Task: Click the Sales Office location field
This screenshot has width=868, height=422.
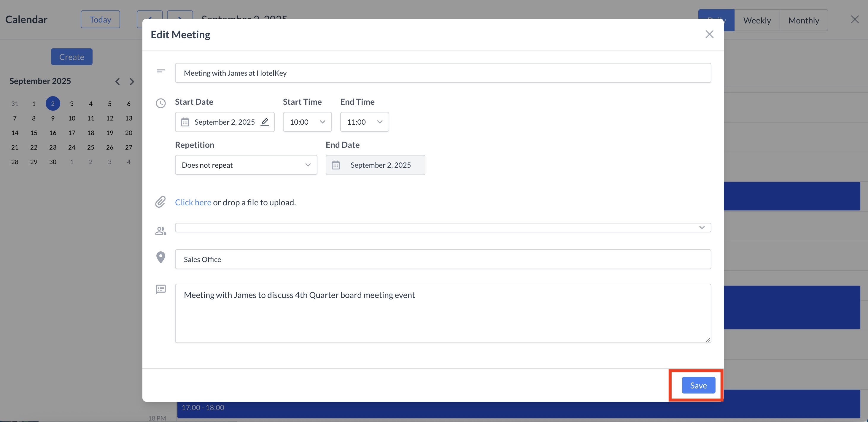Action: (x=442, y=259)
